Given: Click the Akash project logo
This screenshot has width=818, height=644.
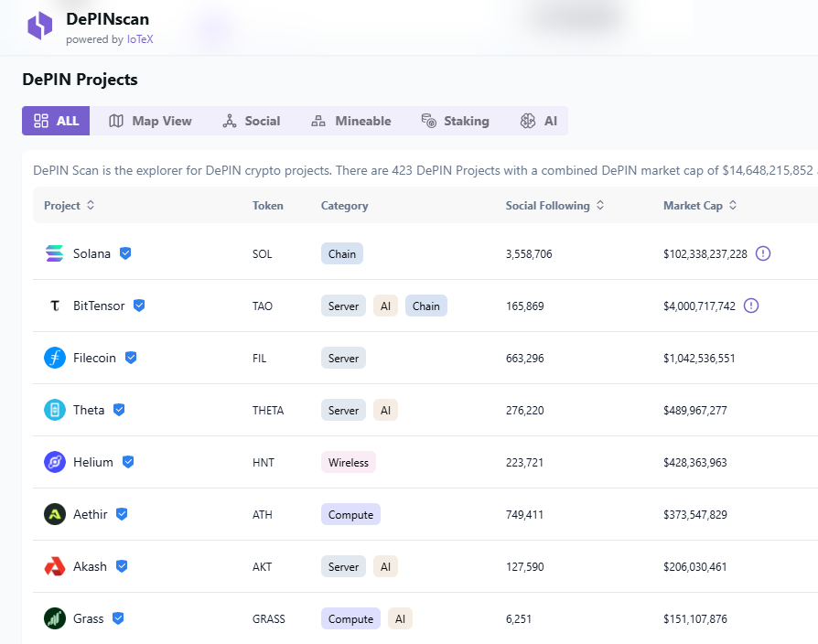Looking at the screenshot, I should pyautogui.click(x=55, y=566).
